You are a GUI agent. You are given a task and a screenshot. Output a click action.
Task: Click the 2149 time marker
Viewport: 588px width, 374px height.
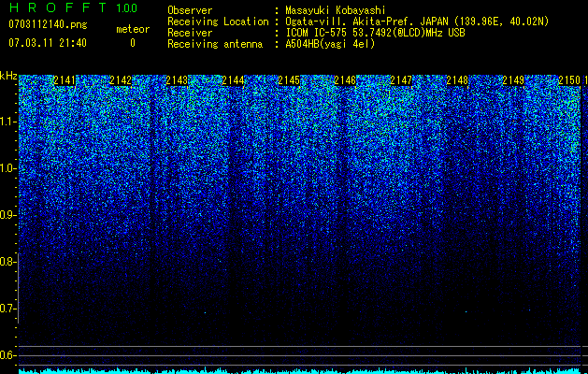tap(513, 80)
